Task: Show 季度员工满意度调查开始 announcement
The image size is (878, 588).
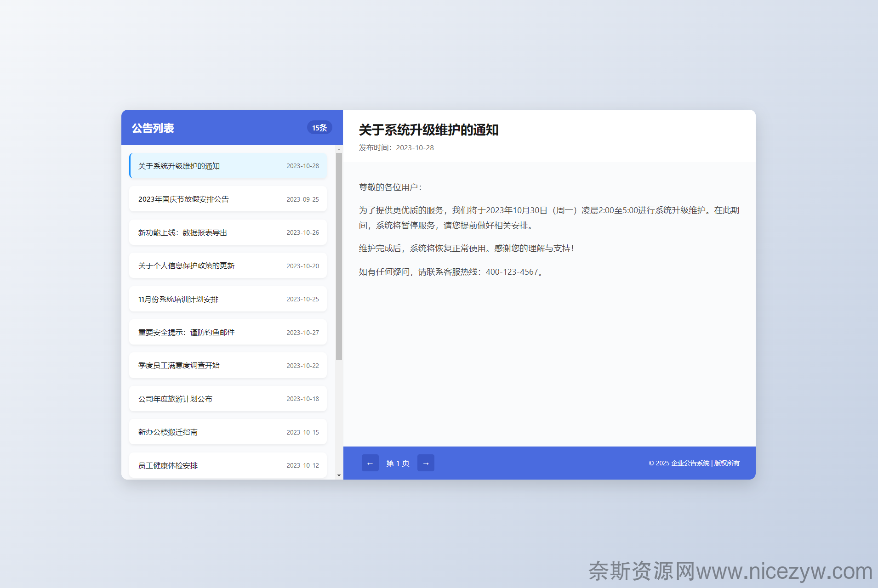Action: (x=228, y=365)
